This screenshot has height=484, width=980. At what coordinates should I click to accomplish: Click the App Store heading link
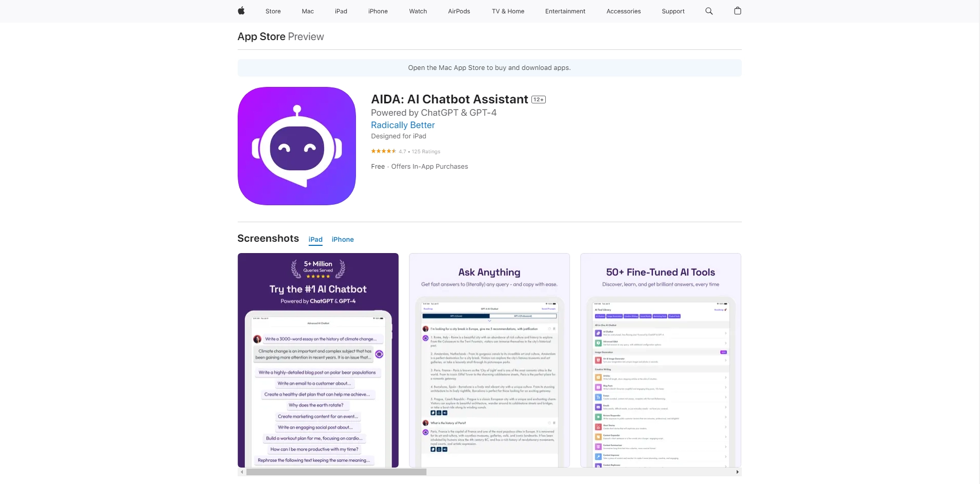point(261,37)
